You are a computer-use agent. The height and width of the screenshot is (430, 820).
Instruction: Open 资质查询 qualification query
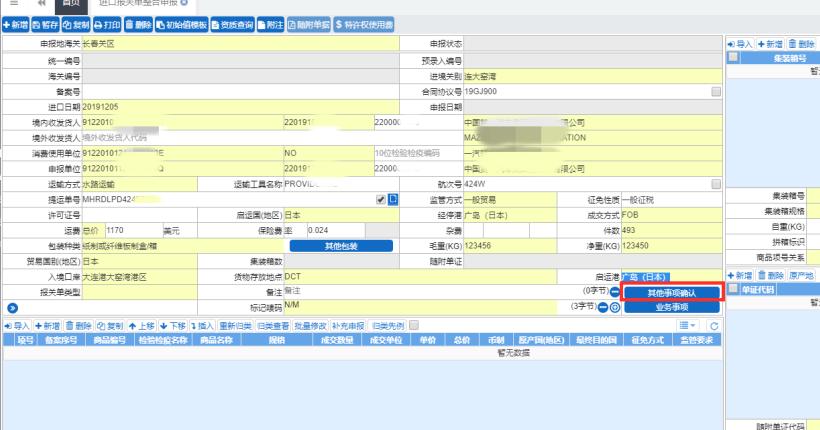233,25
